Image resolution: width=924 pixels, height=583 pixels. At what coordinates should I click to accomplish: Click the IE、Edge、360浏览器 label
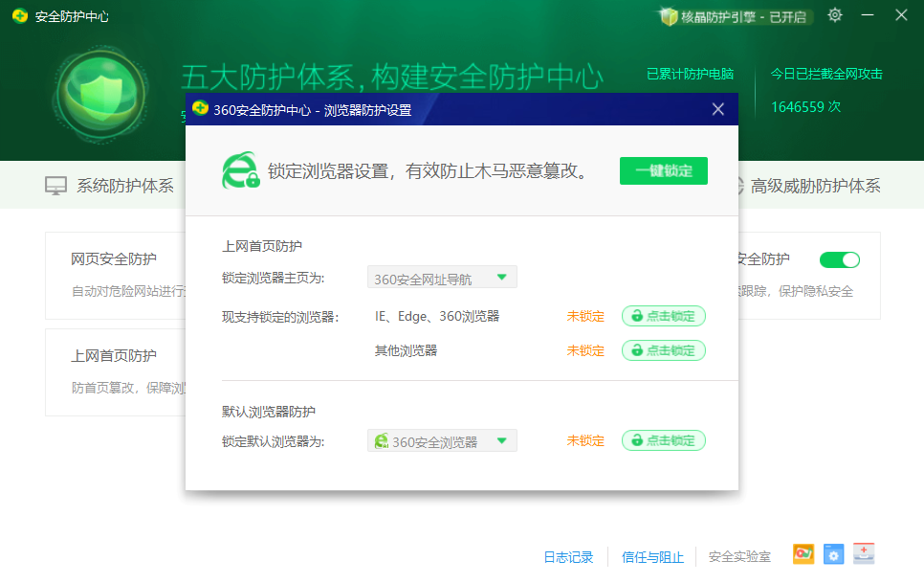437,317
